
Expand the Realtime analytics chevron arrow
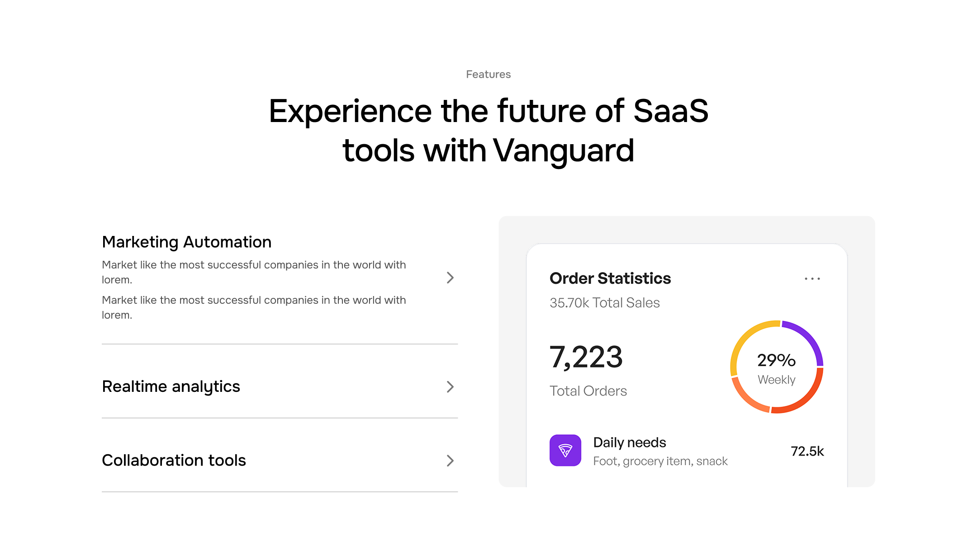coord(450,387)
